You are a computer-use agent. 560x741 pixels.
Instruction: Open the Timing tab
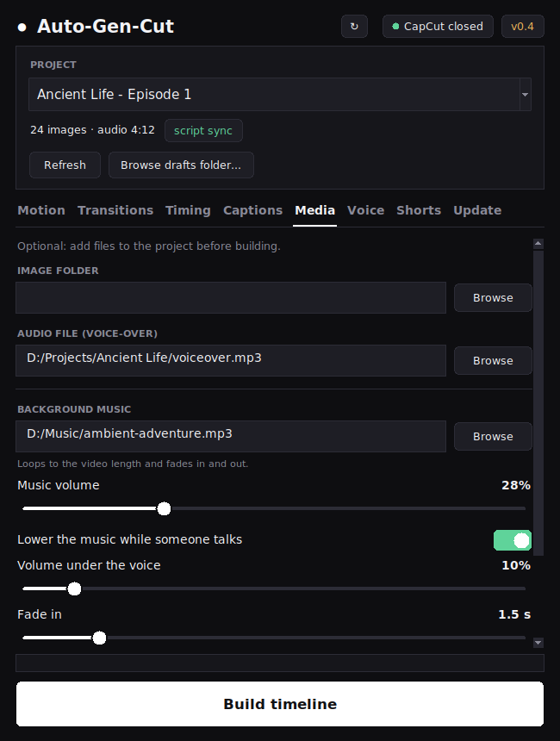coord(188,210)
